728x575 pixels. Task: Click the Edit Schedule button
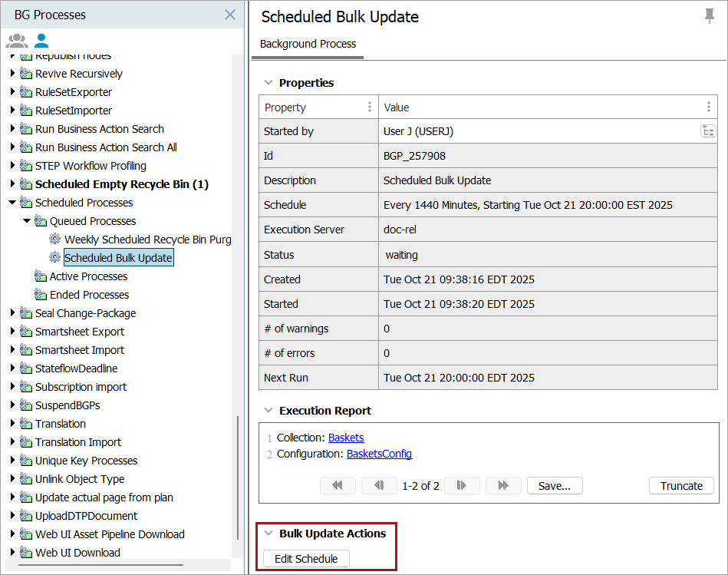(306, 559)
